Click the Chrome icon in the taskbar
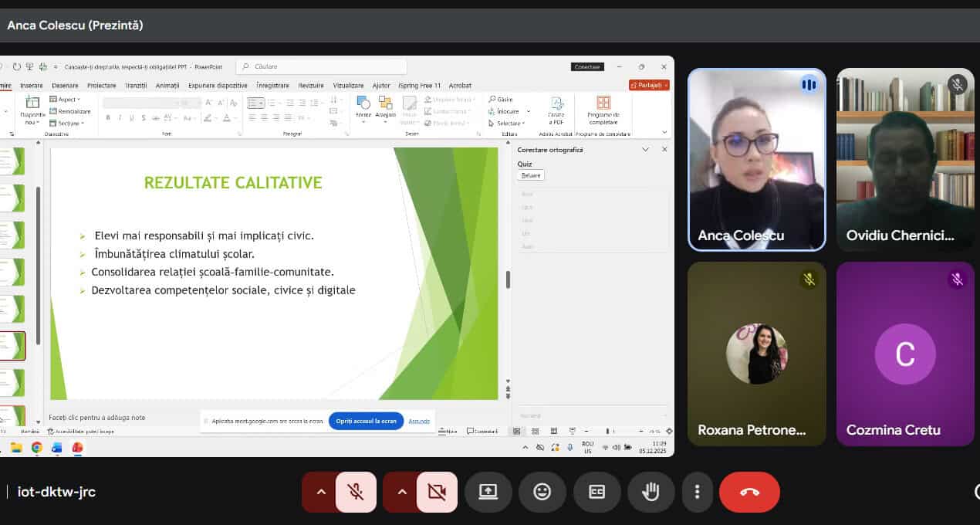Image resolution: width=980 pixels, height=525 pixels. pos(36,447)
